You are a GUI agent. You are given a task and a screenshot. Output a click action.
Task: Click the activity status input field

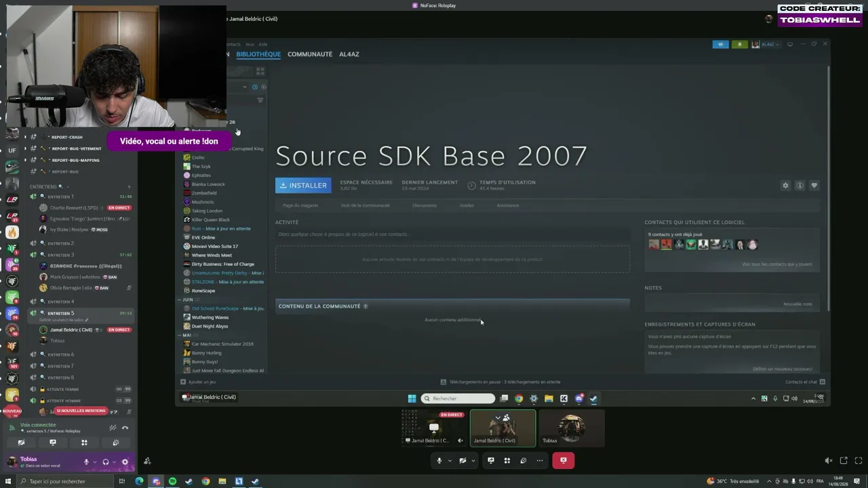[452, 235]
